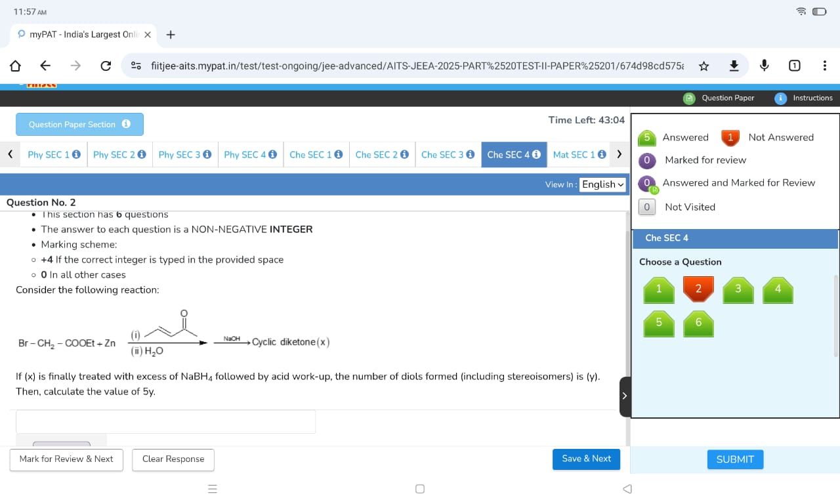
Task: Switch to Che SEC 3 tab
Action: coord(448,154)
